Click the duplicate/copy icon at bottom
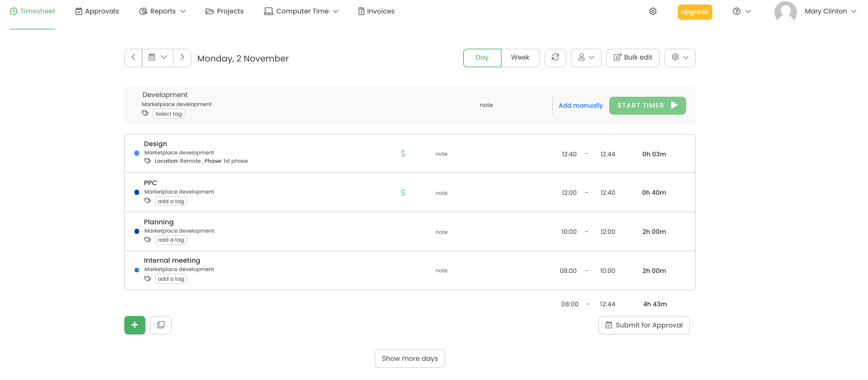 pos(160,325)
